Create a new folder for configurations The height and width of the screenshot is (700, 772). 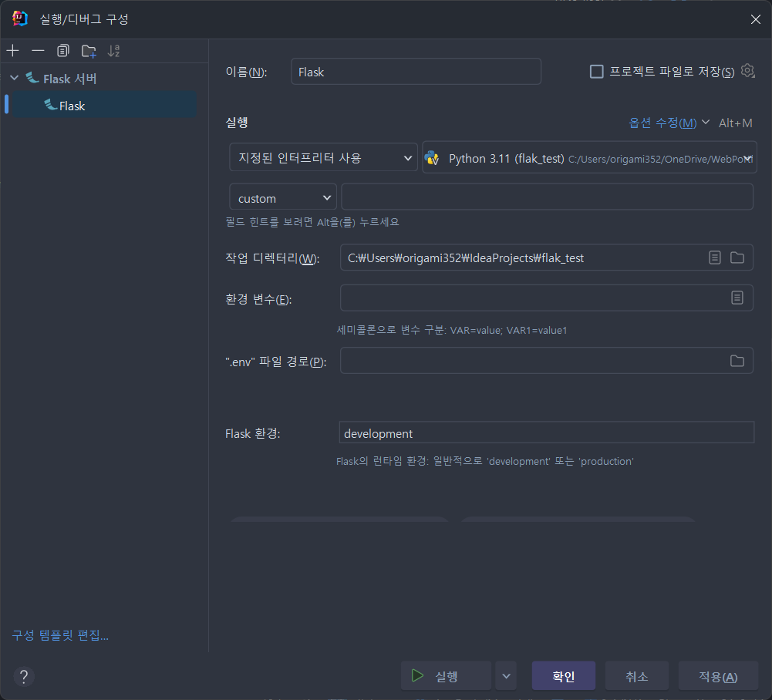pyautogui.click(x=89, y=51)
